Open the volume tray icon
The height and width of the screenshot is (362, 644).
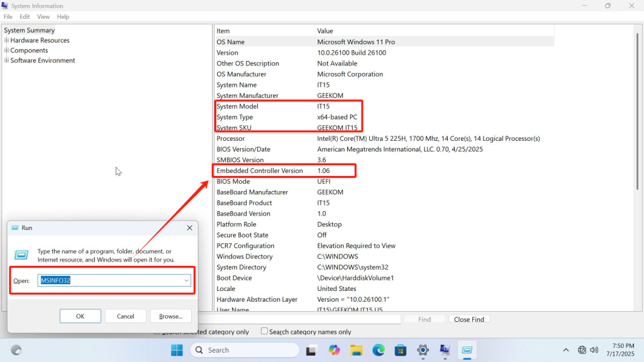(594, 350)
